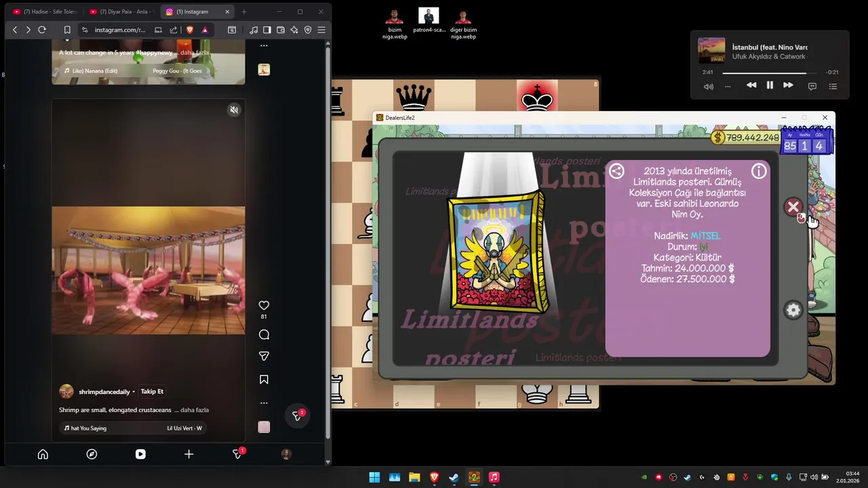Click the audio thumbnail beside the upper reel
The image size is (868, 488).
point(264,70)
